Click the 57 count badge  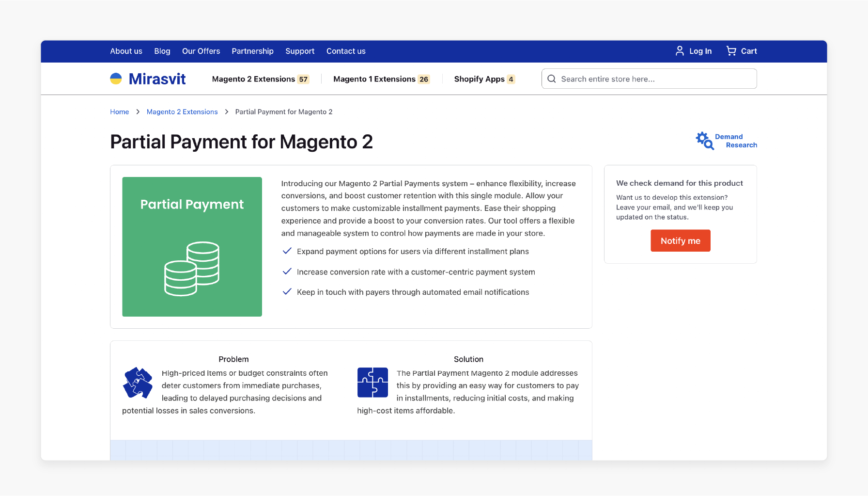[x=303, y=79]
